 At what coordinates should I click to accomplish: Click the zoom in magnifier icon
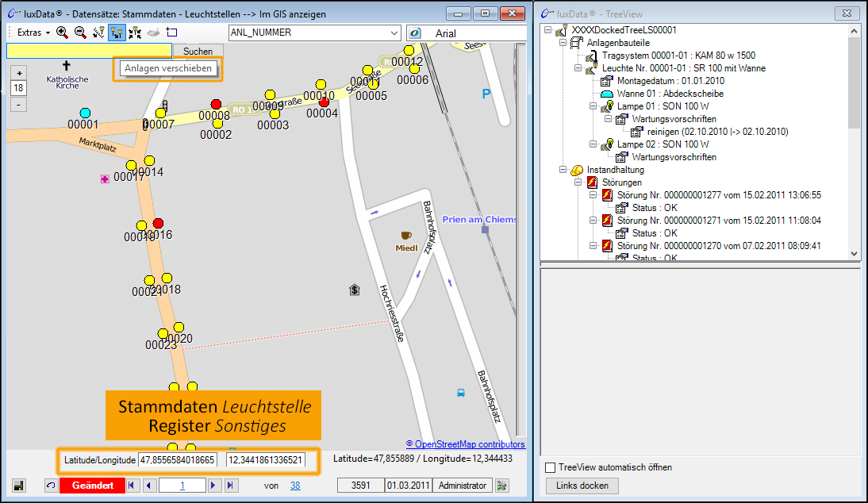(x=62, y=33)
